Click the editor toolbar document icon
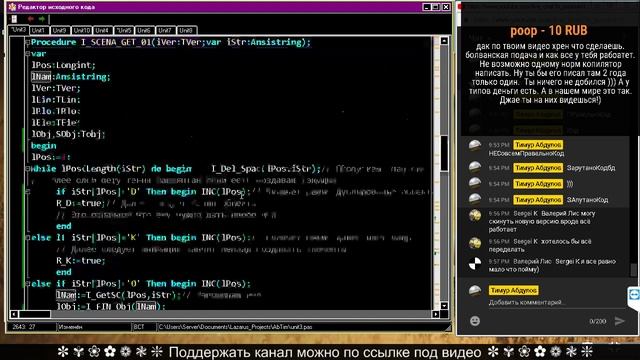The image size is (640, 360). [14, 19]
